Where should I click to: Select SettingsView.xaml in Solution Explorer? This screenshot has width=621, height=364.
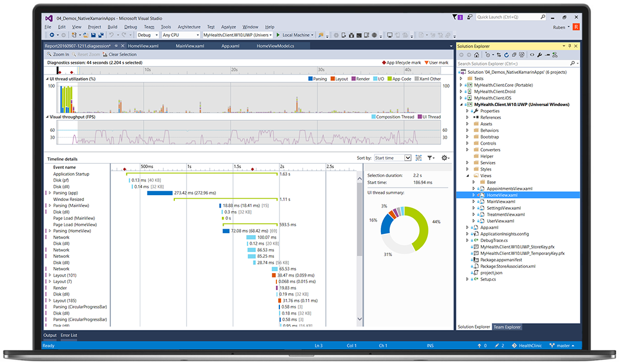coord(504,208)
